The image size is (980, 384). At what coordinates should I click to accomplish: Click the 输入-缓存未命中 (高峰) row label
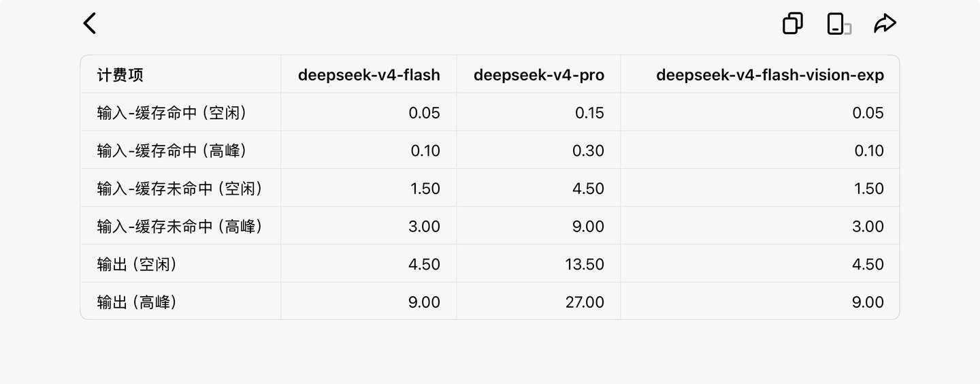coord(180,226)
